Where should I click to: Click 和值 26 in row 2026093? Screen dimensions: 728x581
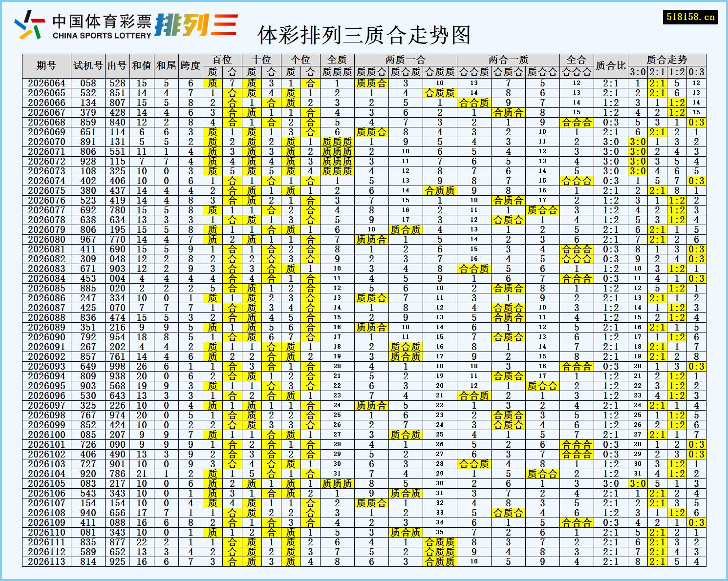click(x=142, y=366)
